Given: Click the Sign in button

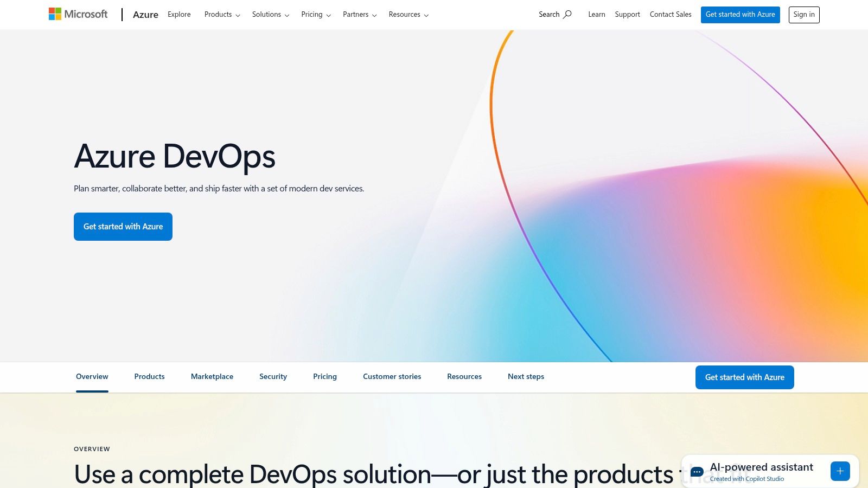Looking at the screenshot, I should pos(804,15).
